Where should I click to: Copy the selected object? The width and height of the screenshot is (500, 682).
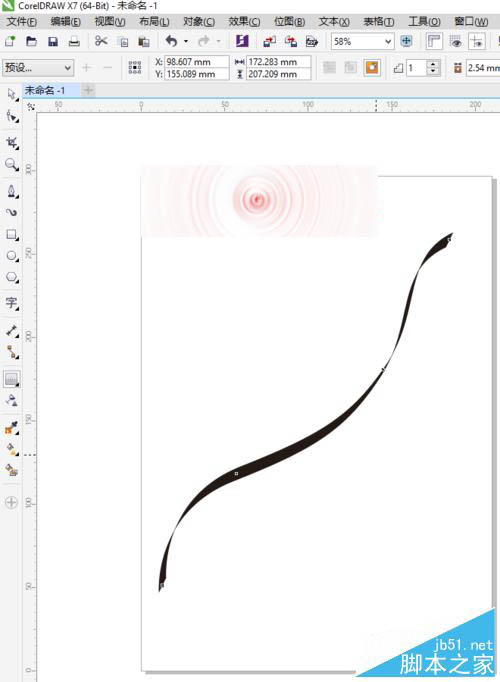click(x=124, y=42)
